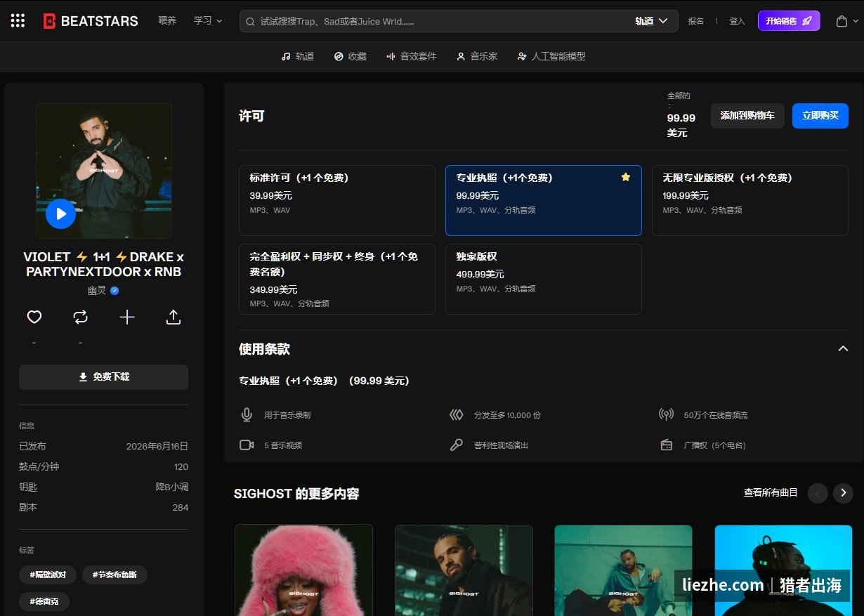
Task: Add track to playlist plus icon
Action: 127,317
